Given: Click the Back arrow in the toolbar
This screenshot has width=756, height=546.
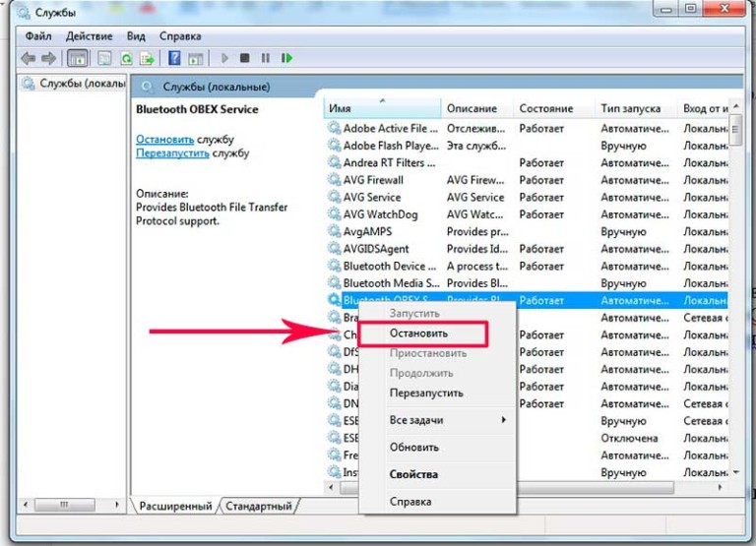Looking at the screenshot, I should coord(28,59).
